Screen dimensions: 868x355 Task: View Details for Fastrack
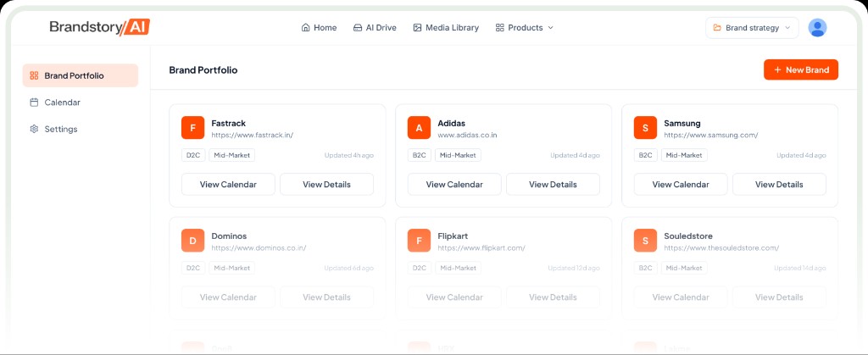coord(326,184)
